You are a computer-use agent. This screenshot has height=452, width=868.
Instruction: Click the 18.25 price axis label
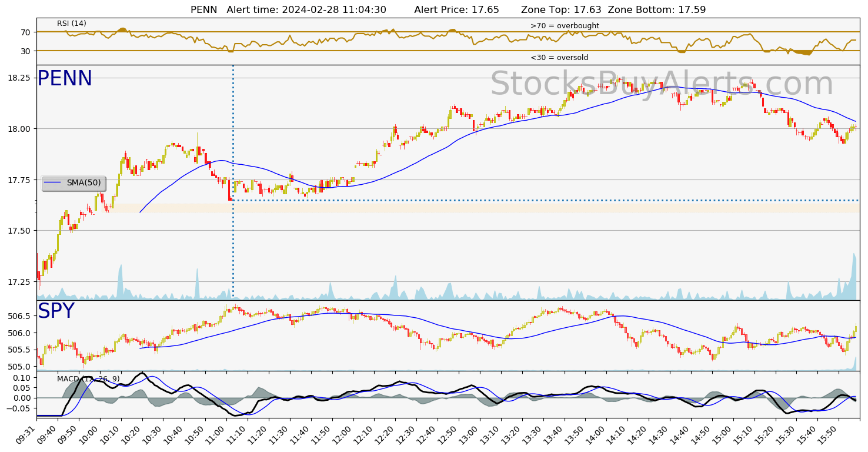pyautogui.click(x=20, y=78)
